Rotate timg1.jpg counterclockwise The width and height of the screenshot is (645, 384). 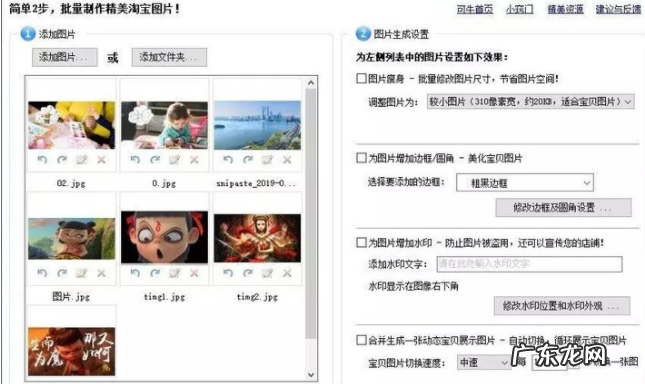point(135,273)
